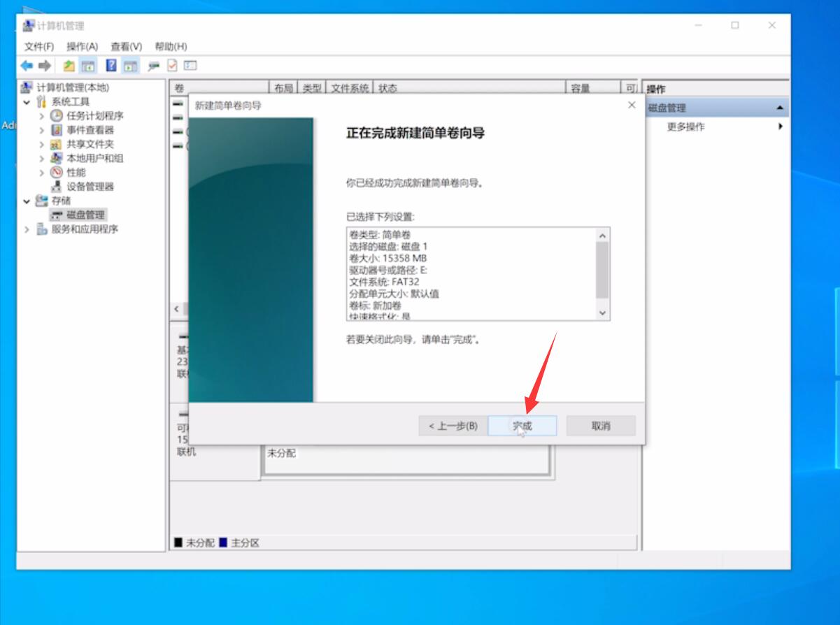Collapse the 系统工具 tree node

coord(27,102)
